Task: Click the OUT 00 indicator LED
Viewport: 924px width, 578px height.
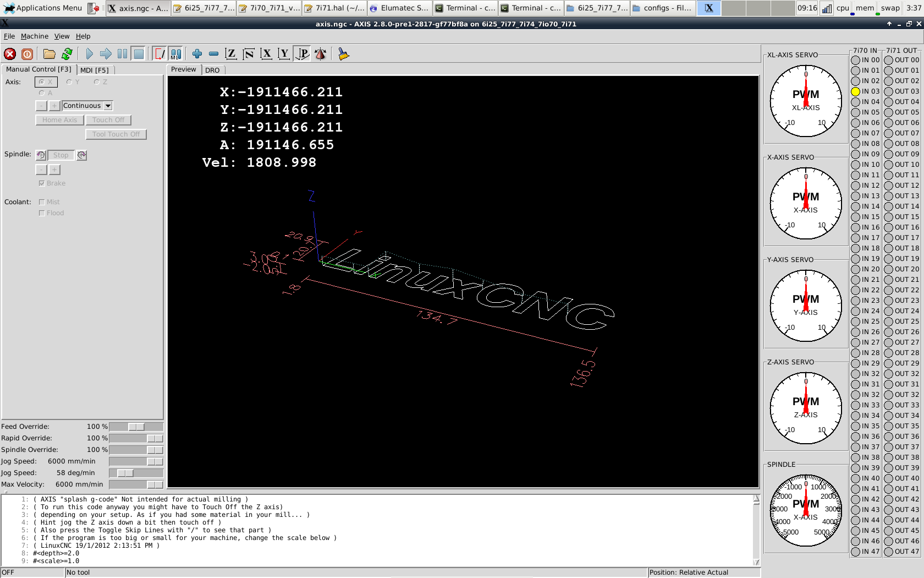Action: (x=888, y=60)
